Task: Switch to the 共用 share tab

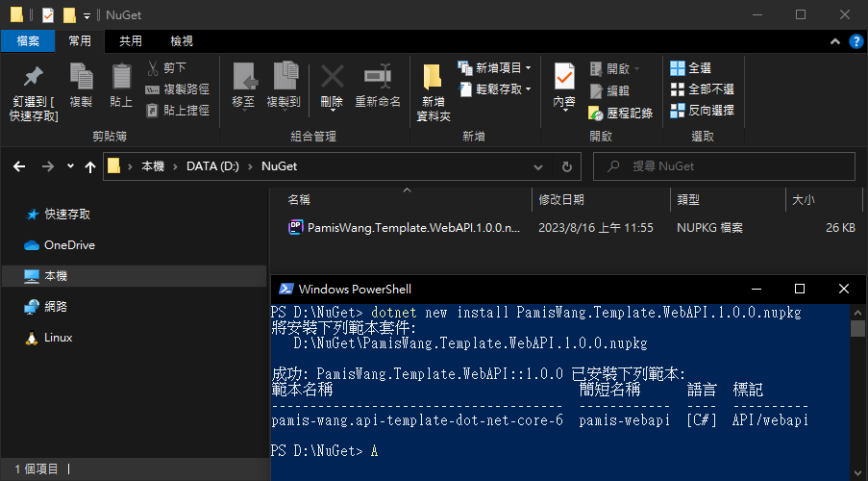Action: [131, 41]
